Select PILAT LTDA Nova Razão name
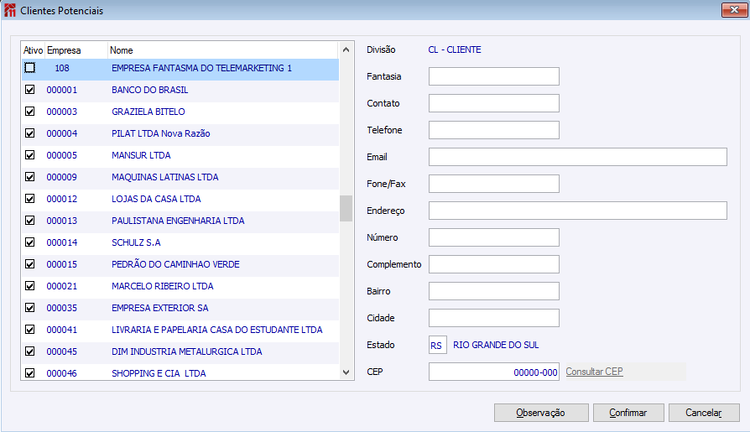The height and width of the screenshot is (432, 750). pos(161,133)
